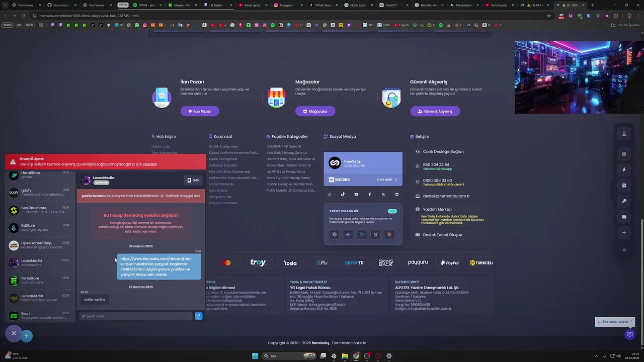Click the Mağazalar button
This screenshot has width=644, height=362.
[x=315, y=111]
